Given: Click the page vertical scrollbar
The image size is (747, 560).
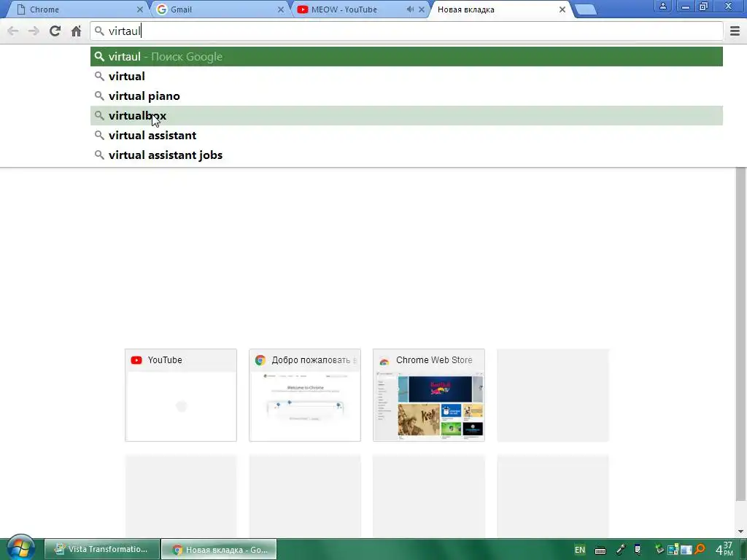Looking at the screenshot, I should 740,333.
